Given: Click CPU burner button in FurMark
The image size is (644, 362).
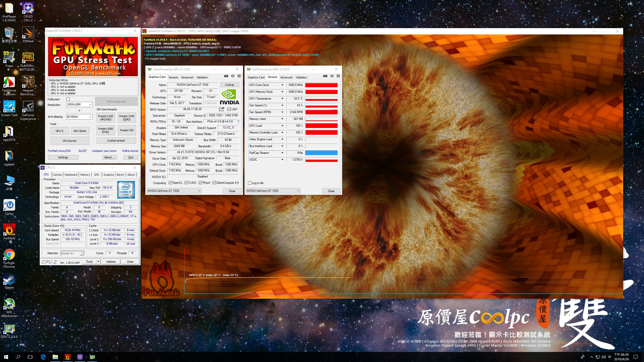Looking at the screenshot, I should 70,141.
